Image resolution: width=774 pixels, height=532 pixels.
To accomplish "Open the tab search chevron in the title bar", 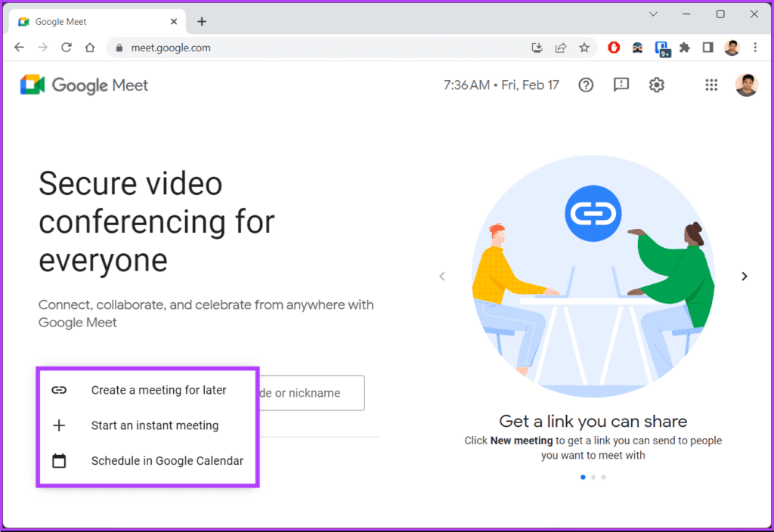I will pyautogui.click(x=653, y=14).
